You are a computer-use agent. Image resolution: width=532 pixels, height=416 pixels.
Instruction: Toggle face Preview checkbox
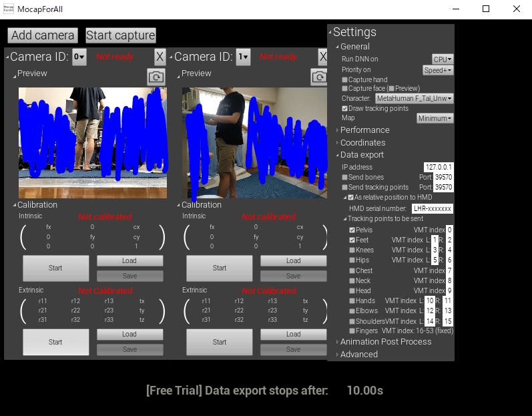point(391,89)
